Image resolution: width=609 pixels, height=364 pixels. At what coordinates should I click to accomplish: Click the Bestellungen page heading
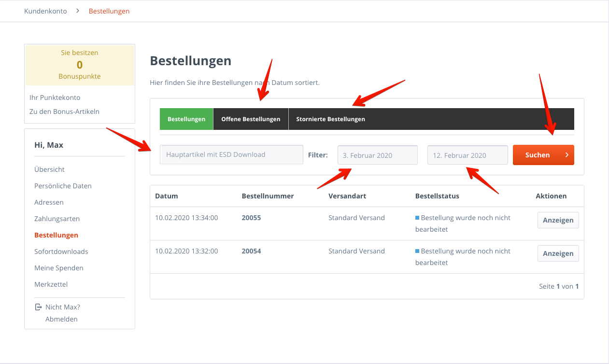[x=191, y=60]
